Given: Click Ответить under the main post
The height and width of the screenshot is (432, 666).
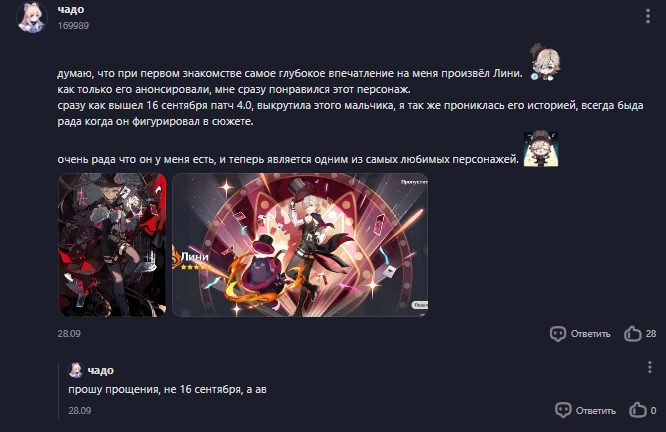Looking at the screenshot, I should tap(590, 334).
